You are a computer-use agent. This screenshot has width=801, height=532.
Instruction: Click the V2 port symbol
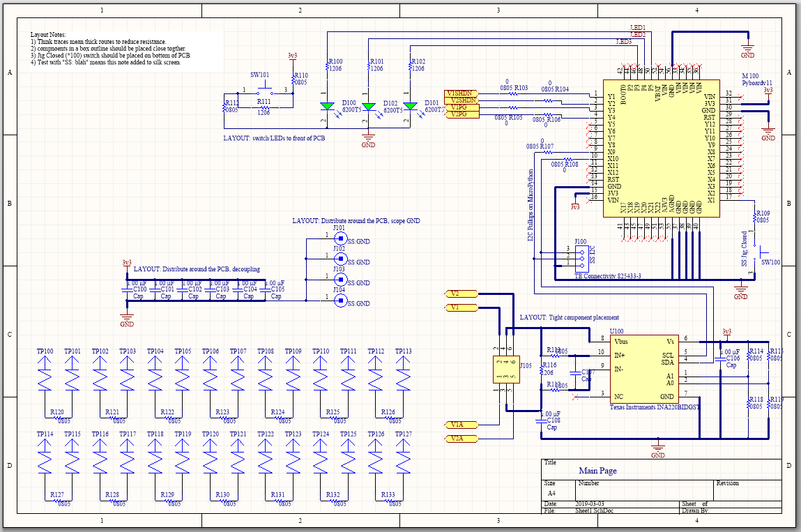461,294
